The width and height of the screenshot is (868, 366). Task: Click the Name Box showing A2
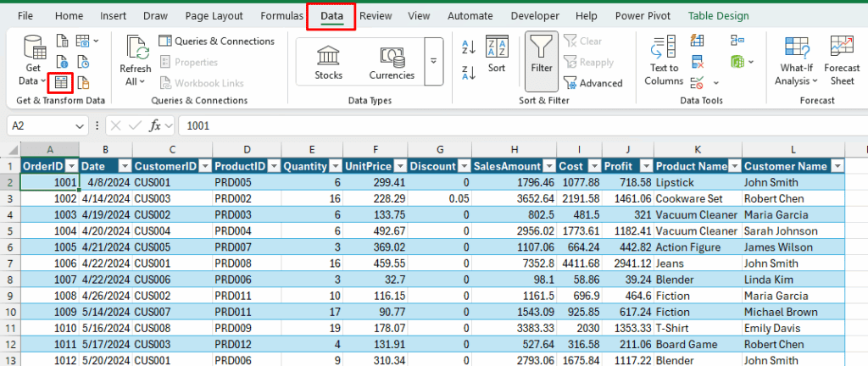tap(42, 125)
